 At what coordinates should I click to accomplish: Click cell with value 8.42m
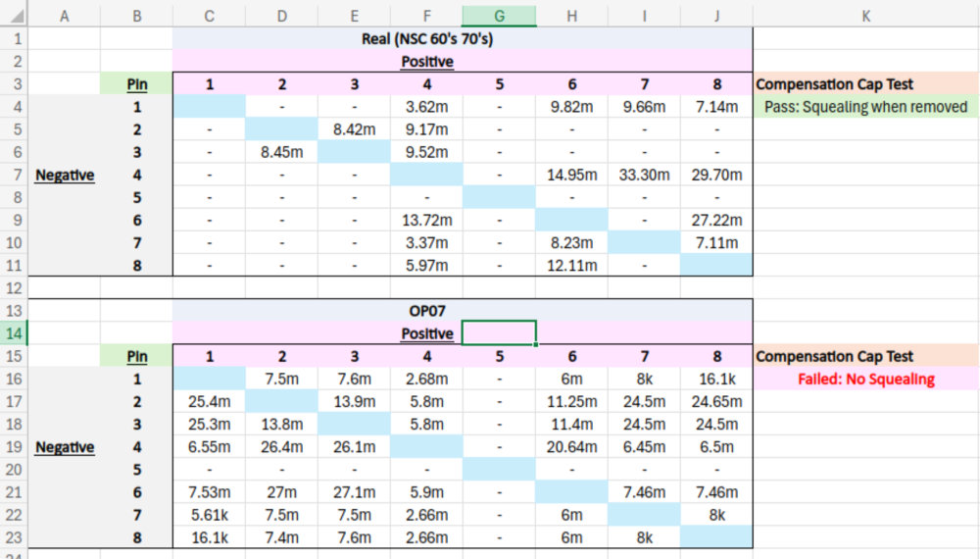[x=355, y=129]
